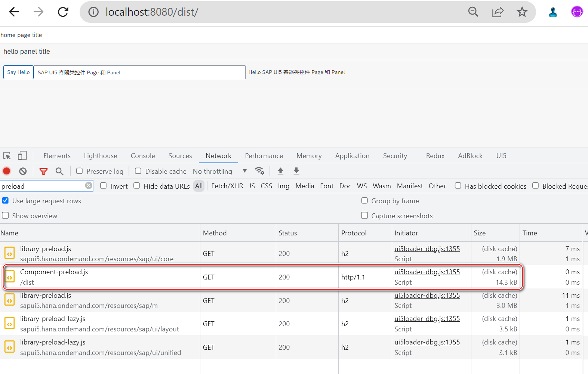588x374 pixels.
Task: Enable the Preserve log checkbox
Action: point(80,171)
